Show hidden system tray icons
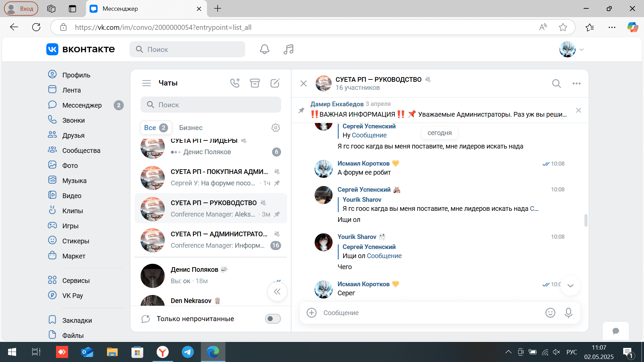The image size is (644, 362). click(x=508, y=352)
